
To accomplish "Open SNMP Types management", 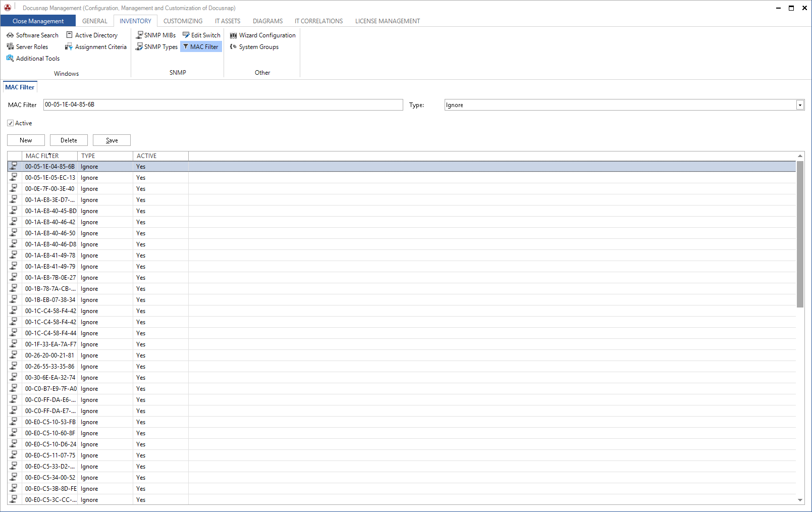I will (156, 47).
